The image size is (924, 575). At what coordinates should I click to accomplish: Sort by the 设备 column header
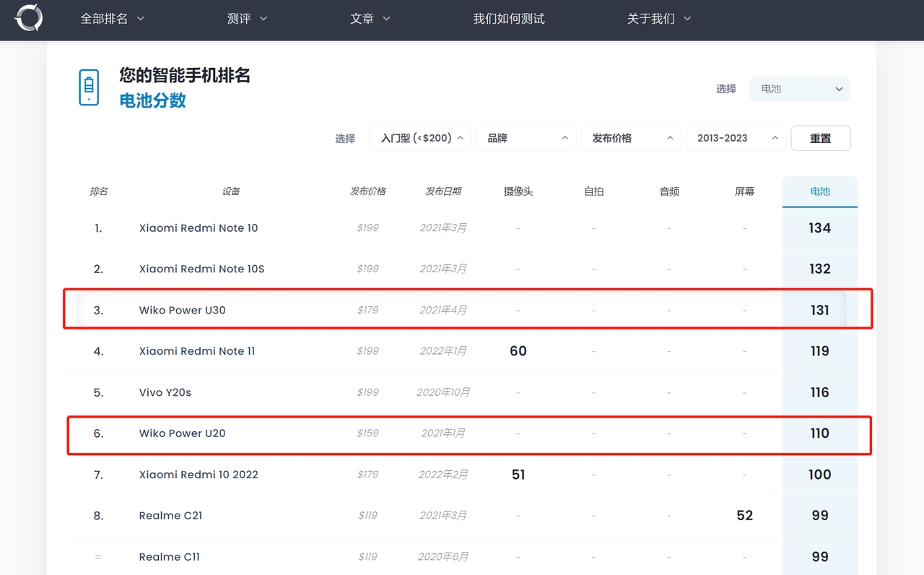[x=231, y=191]
